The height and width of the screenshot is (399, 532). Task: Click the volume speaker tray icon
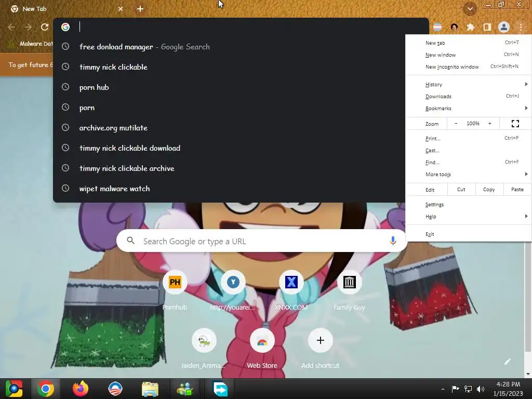tap(481, 389)
